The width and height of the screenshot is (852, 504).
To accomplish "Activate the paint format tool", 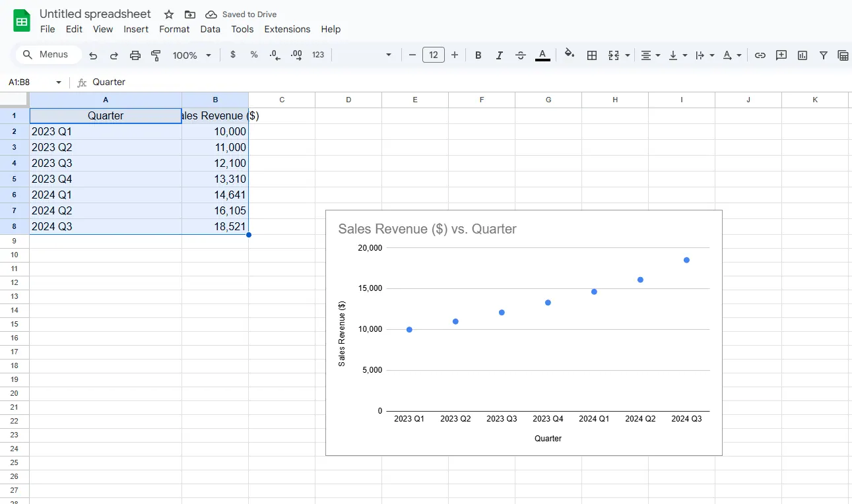I will 156,55.
